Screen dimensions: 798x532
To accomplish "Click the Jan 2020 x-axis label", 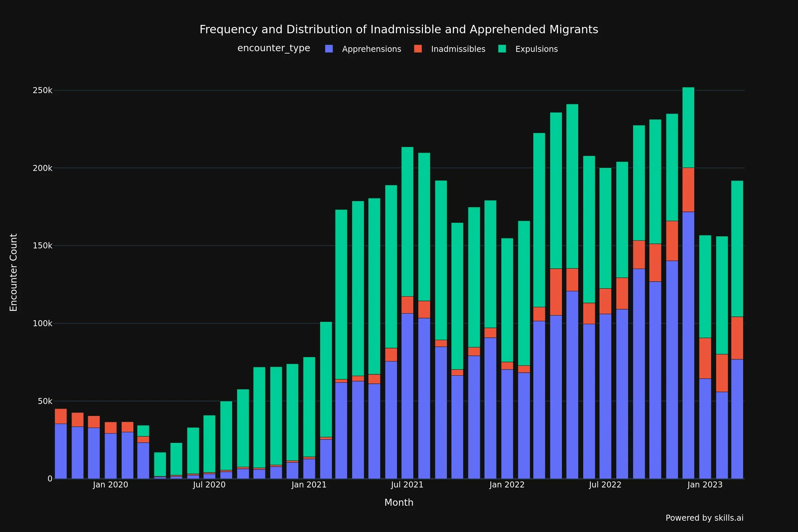I will click(x=111, y=485).
